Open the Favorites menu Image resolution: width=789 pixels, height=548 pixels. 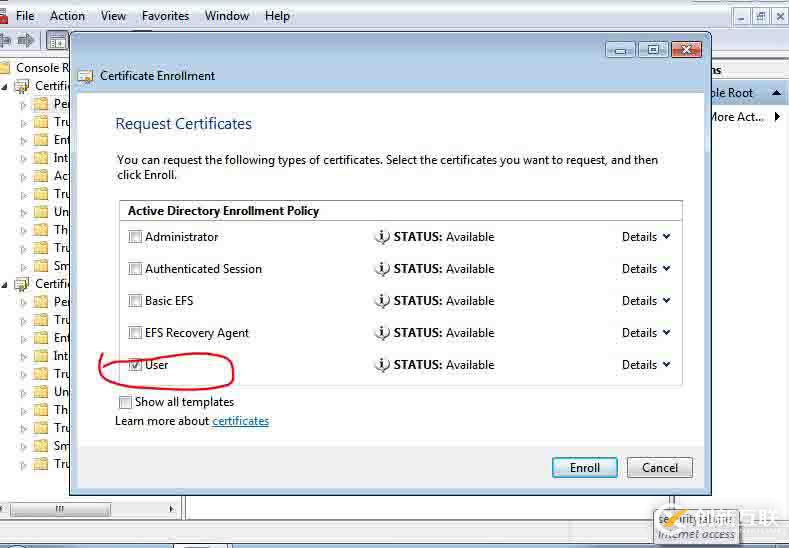tap(165, 16)
